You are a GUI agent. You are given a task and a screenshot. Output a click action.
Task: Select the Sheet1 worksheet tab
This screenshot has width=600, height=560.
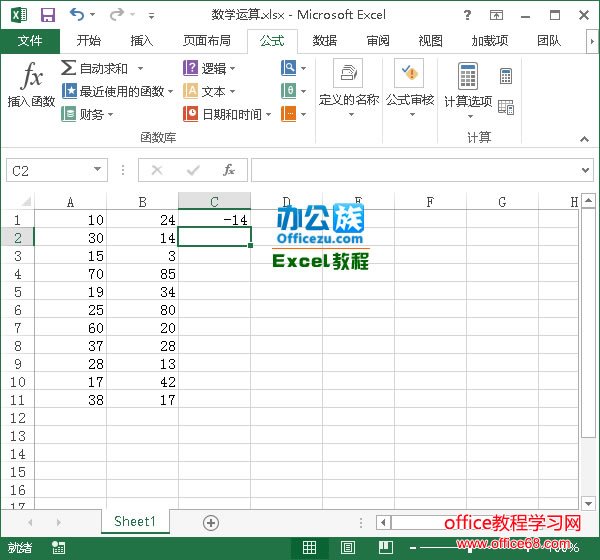135,521
